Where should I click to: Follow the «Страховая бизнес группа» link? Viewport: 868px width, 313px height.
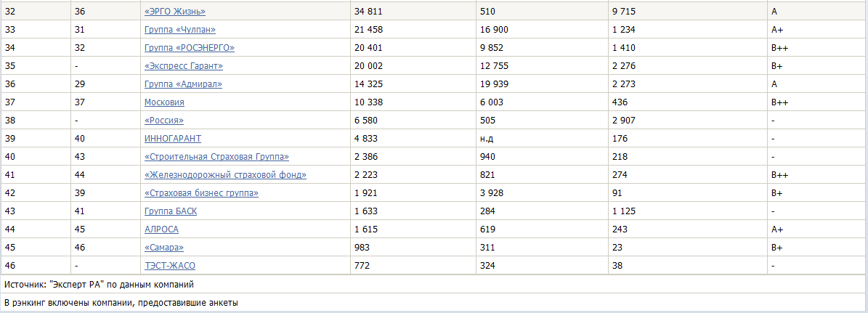pos(201,193)
